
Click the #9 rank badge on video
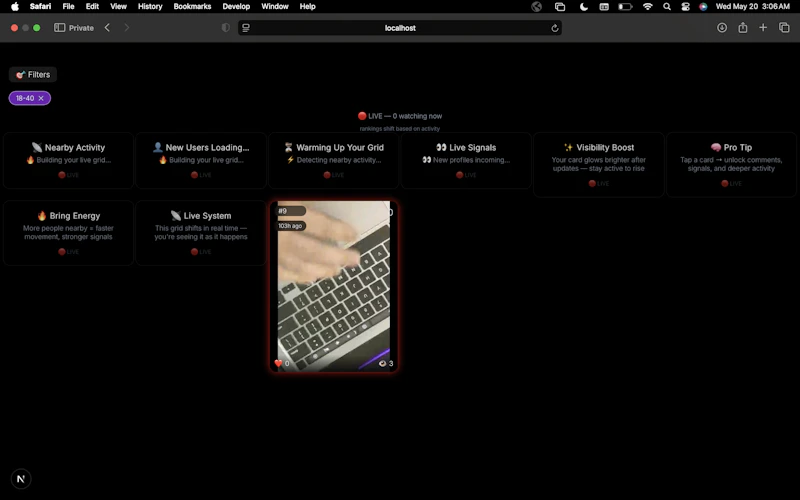290,211
